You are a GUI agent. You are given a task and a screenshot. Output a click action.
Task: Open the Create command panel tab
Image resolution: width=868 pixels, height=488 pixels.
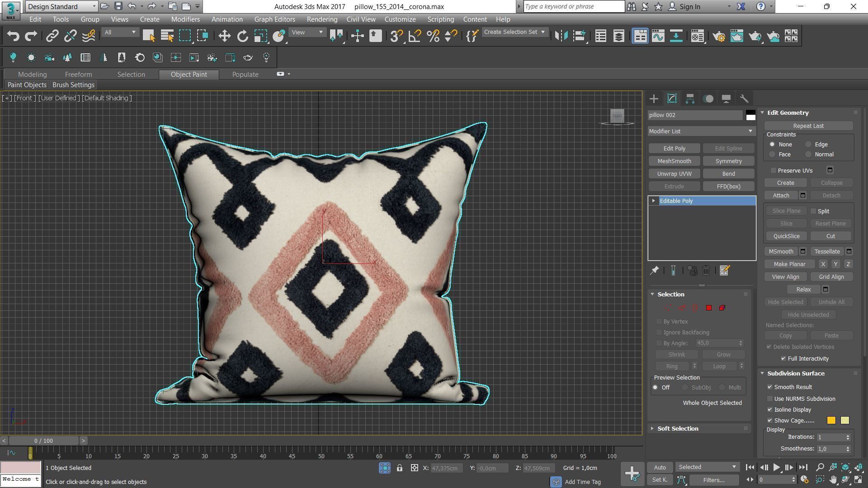point(654,99)
